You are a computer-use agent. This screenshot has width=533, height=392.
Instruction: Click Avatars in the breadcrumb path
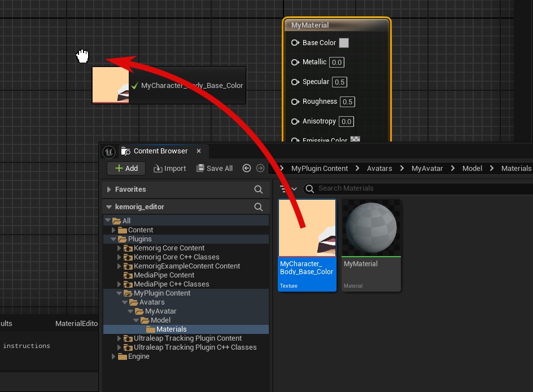coord(379,169)
